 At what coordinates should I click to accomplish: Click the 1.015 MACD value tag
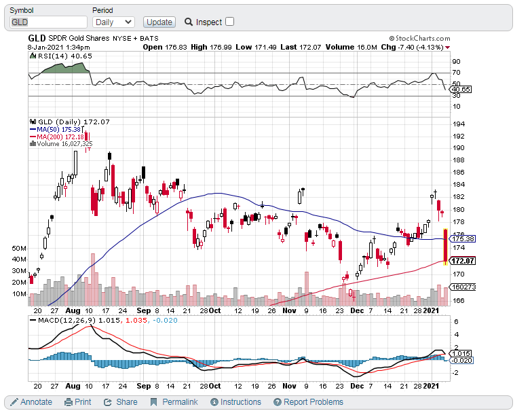coord(461,353)
